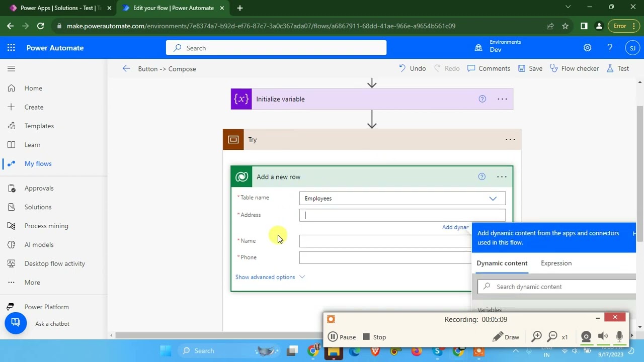Expand Show advanced options

pyautogui.click(x=270, y=277)
